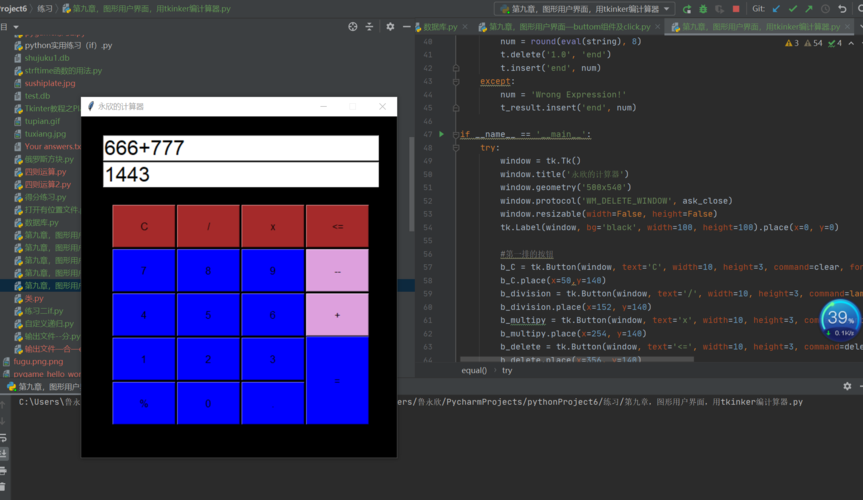Click the clear-all trash icon in run panel
Viewport: 863px width, 500px height.
(3, 487)
